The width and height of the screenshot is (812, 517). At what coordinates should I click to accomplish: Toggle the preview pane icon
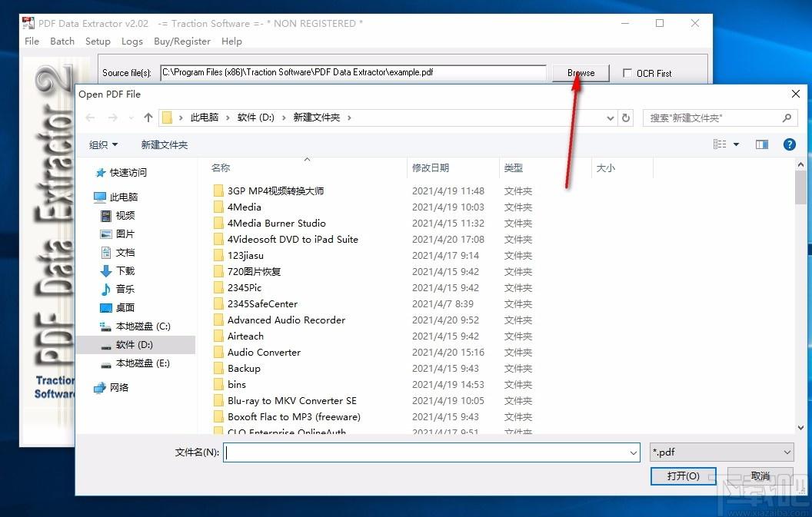pos(762,144)
